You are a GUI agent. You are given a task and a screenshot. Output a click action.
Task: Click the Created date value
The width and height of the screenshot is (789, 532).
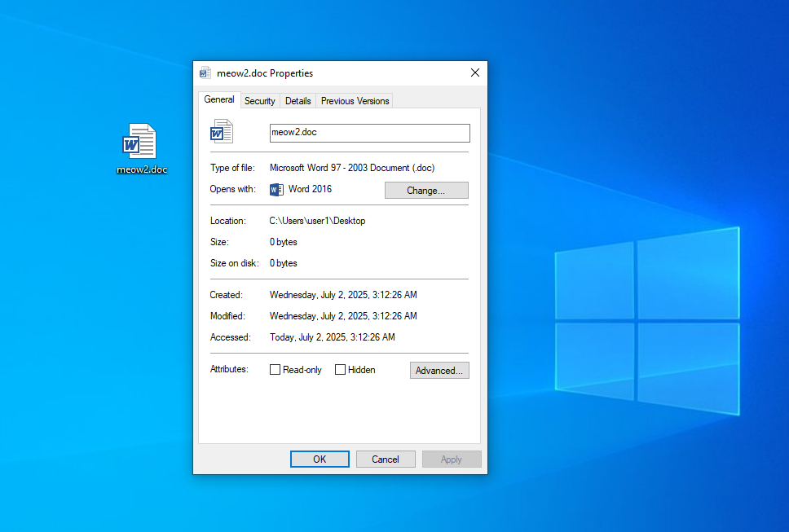(343, 295)
